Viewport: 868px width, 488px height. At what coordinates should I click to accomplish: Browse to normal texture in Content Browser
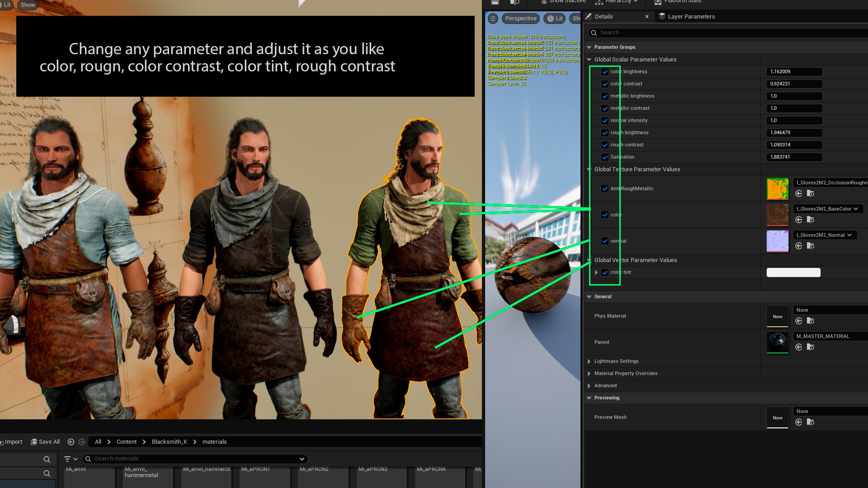811,246
